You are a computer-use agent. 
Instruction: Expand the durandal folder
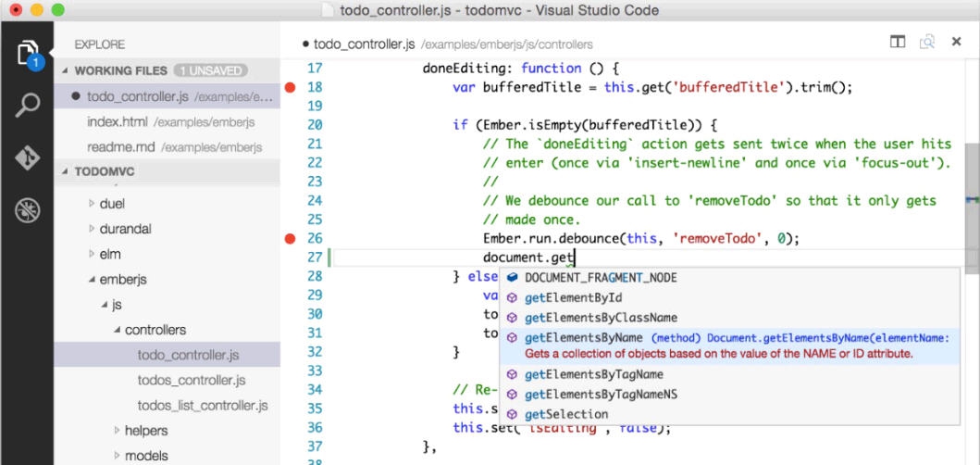tap(92, 229)
